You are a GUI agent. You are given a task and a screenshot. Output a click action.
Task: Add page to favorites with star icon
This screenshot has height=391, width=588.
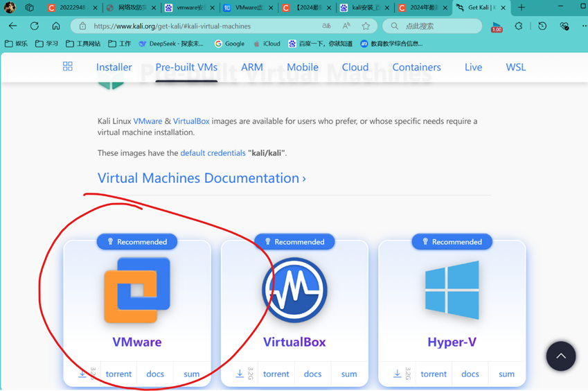point(366,26)
